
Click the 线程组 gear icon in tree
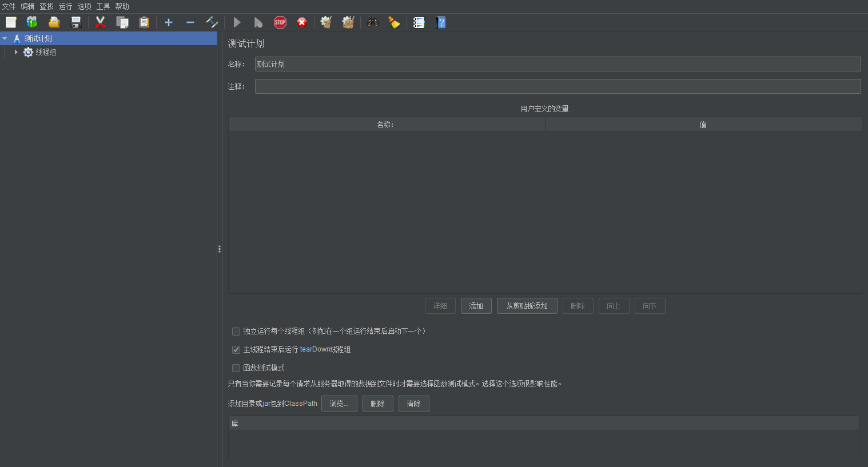(28, 52)
